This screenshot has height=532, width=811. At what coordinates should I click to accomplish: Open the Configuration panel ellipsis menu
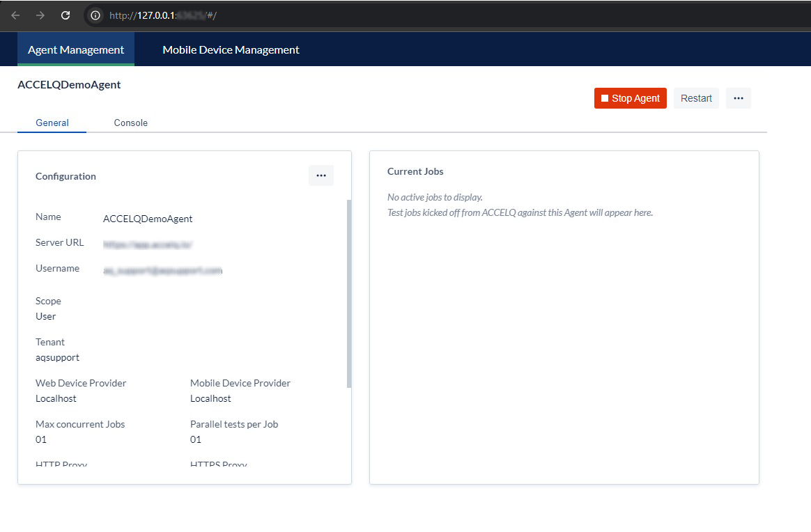(321, 175)
